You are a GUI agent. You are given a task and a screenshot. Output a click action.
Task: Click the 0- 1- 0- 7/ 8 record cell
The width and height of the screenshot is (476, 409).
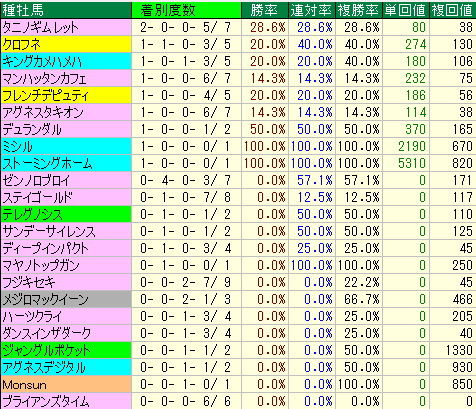(x=186, y=197)
